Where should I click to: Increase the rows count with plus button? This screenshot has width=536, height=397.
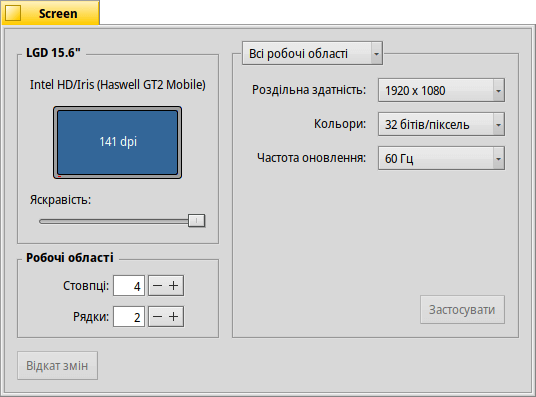pyautogui.click(x=174, y=317)
